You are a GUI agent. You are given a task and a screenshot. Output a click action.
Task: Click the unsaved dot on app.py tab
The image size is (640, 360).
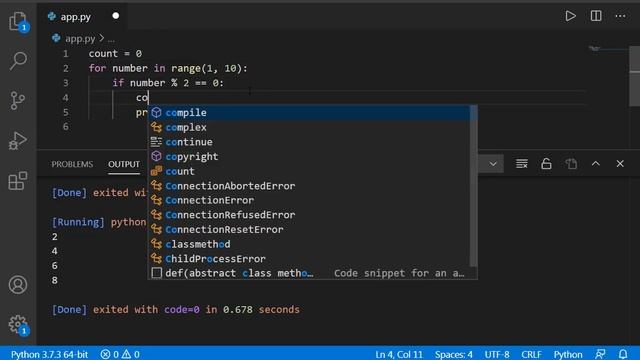(116, 16)
